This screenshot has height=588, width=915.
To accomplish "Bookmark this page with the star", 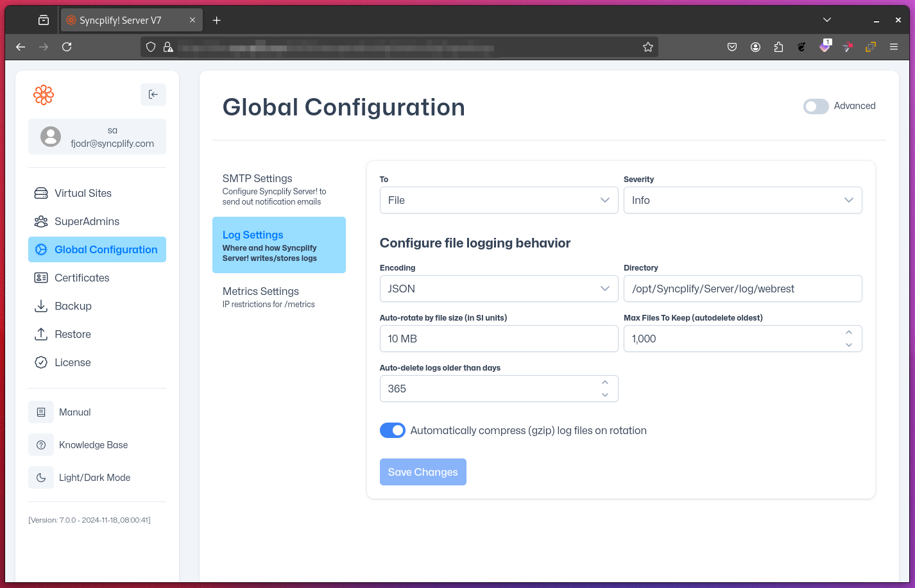I will click(648, 47).
